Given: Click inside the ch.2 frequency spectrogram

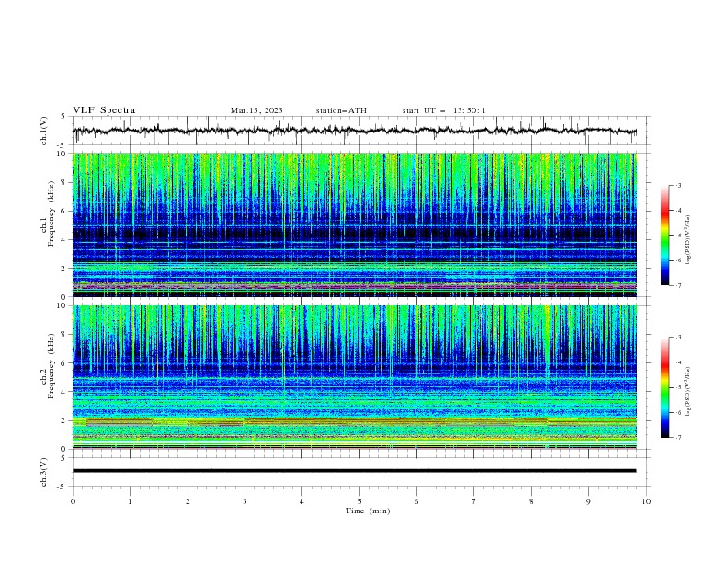Looking at the screenshot, I should click(x=354, y=377).
